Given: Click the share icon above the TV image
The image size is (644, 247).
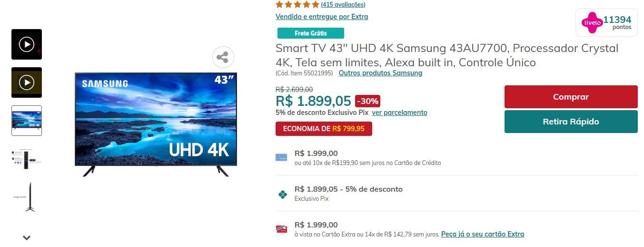Looking at the screenshot, I should (223, 58).
